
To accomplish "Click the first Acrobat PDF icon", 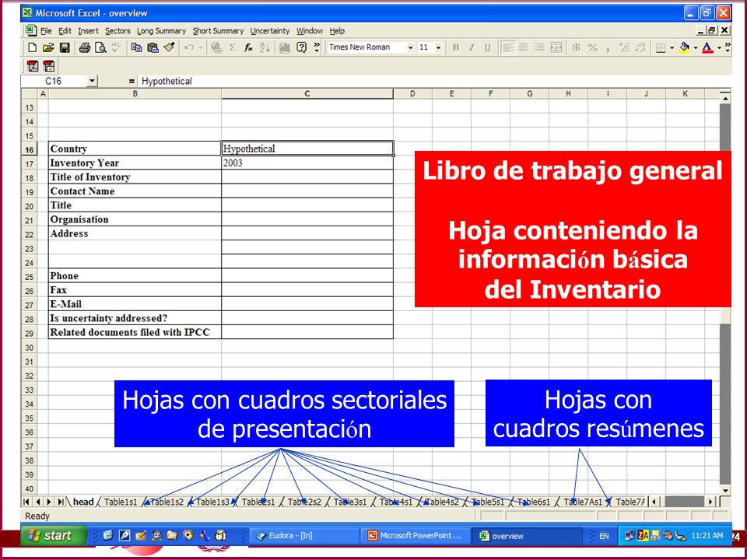I will coord(33,66).
